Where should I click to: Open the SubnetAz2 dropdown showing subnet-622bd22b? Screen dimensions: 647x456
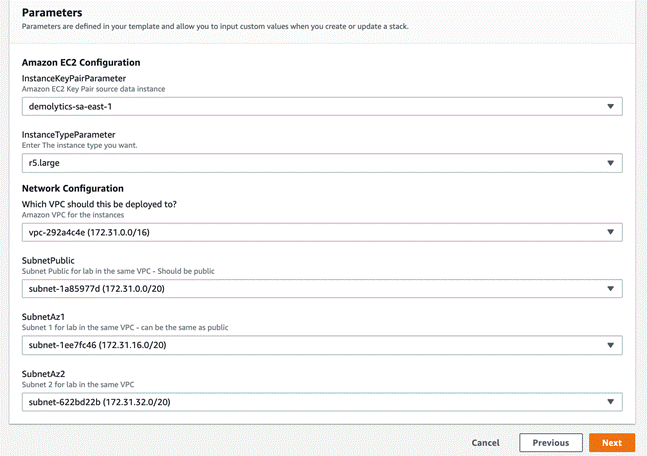pyautogui.click(x=322, y=402)
